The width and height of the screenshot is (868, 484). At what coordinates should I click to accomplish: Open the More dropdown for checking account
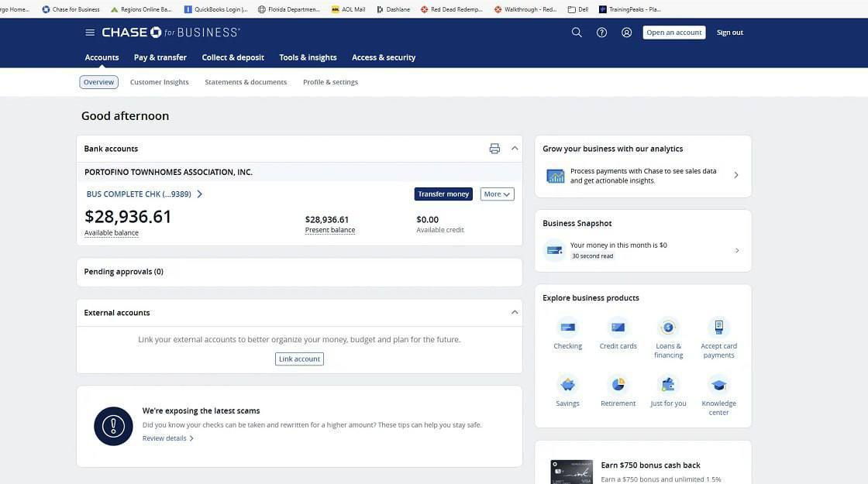pyautogui.click(x=497, y=194)
